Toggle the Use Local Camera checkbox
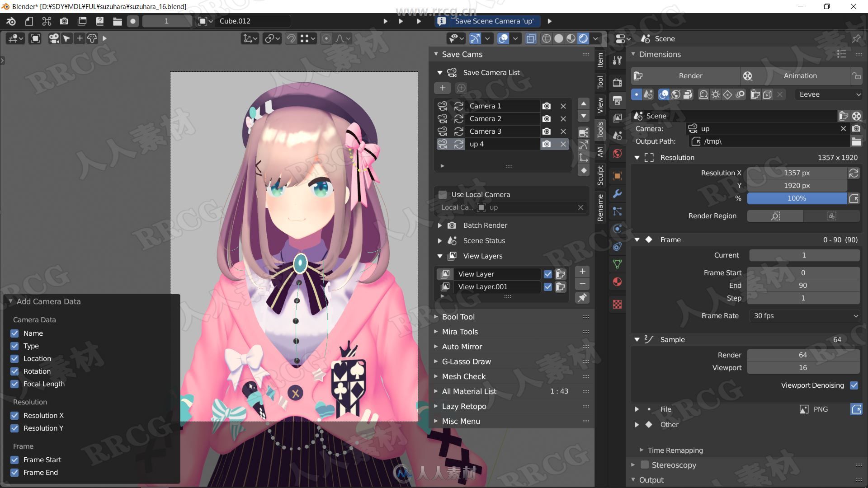 pyautogui.click(x=442, y=194)
